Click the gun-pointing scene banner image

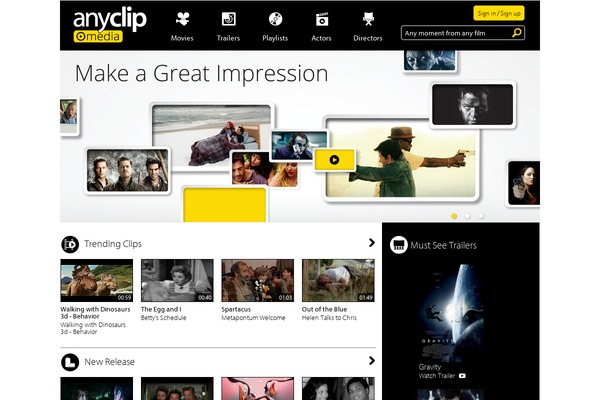coord(401,159)
